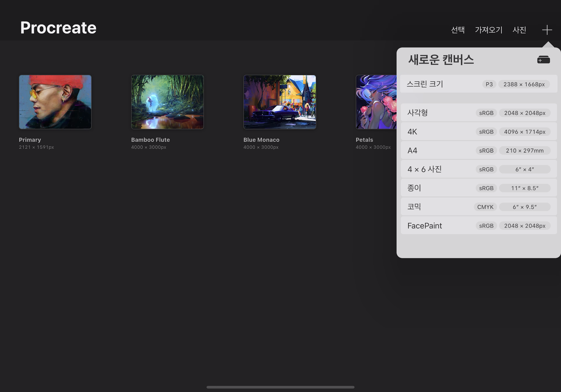Click the custom canvas size icon
Viewport: 561px width, 392px height.
(x=543, y=60)
